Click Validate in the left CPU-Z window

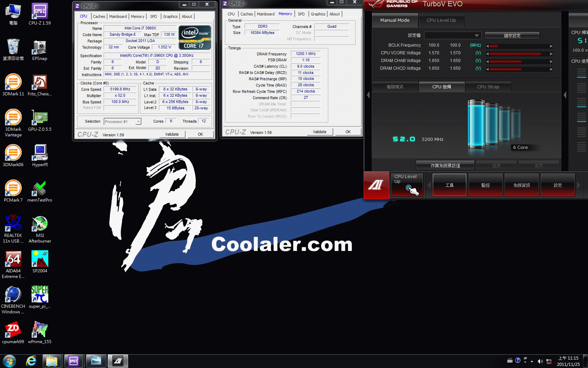pos(172,134)
